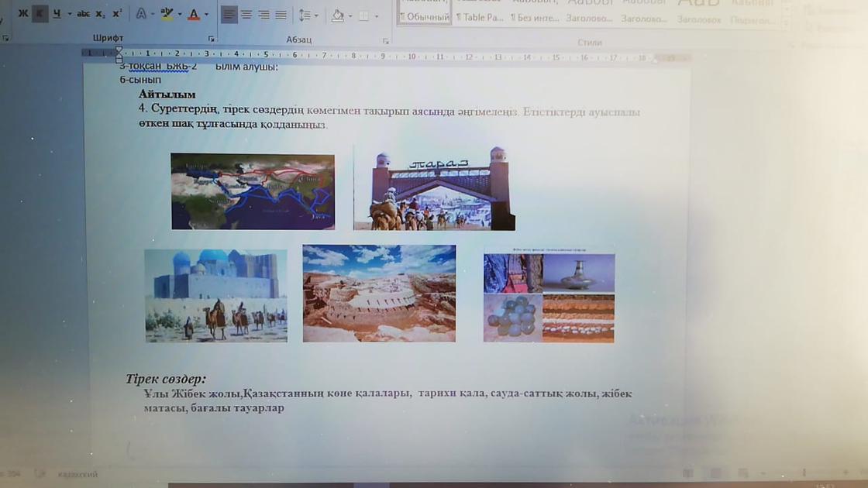
Task: Open shading color dropdown arrow
Action: (350, 16)
